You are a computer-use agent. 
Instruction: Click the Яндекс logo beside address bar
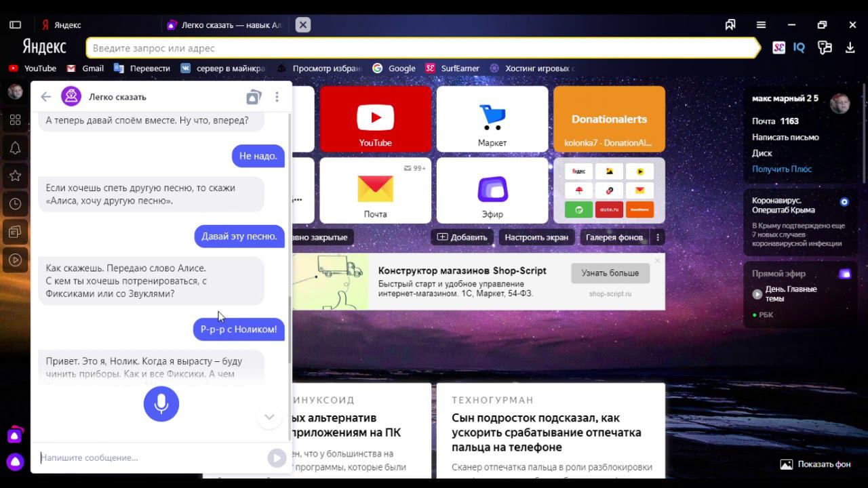(x=44, y=47)
